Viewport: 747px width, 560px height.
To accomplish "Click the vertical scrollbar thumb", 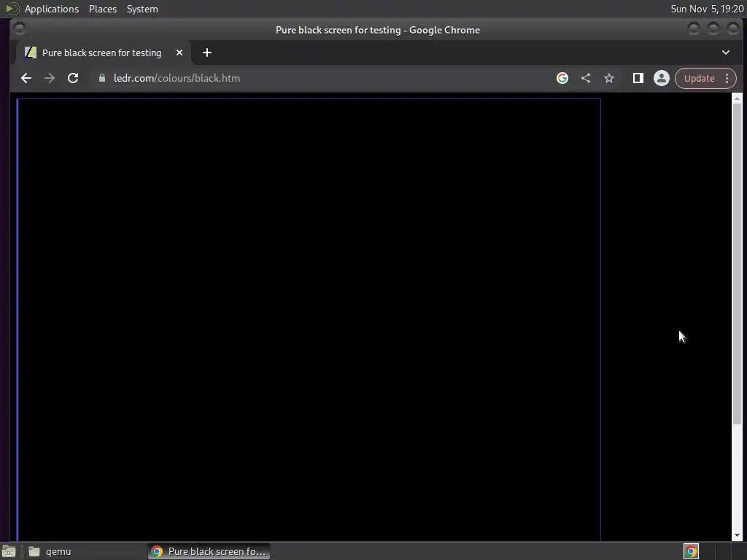I will click(737, 263).
